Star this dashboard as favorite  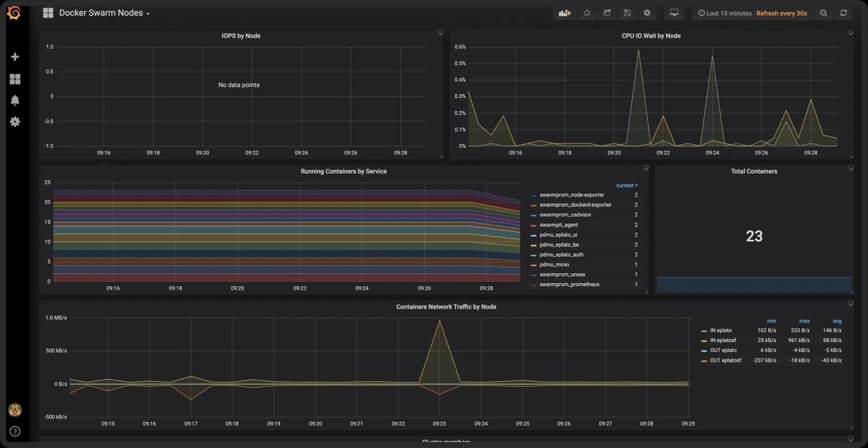point(587,13)
